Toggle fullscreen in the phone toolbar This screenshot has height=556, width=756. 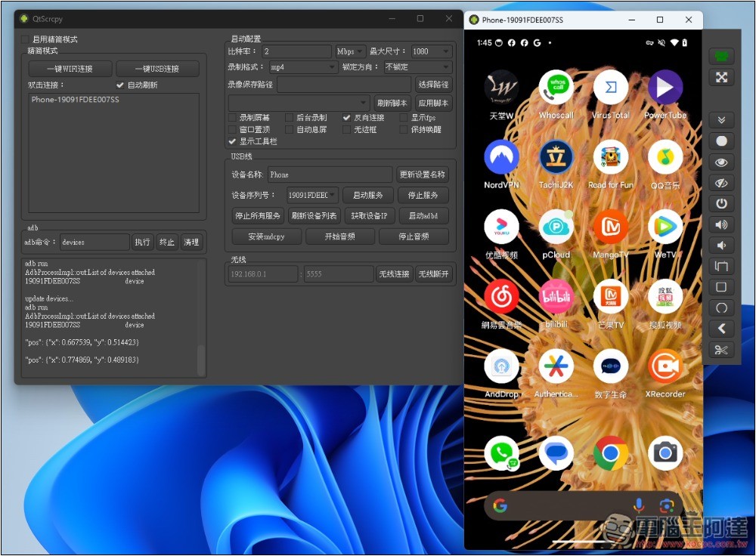[x=721, y=77]
